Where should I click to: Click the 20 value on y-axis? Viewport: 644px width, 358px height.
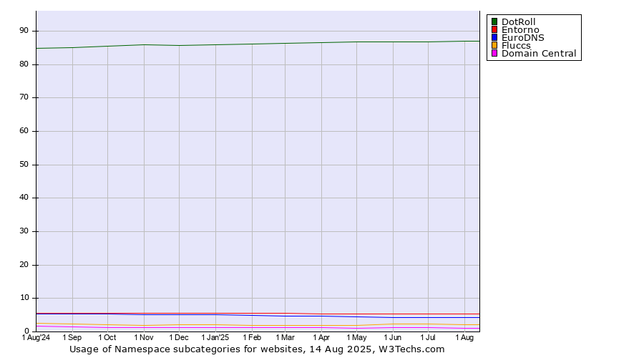24,265
